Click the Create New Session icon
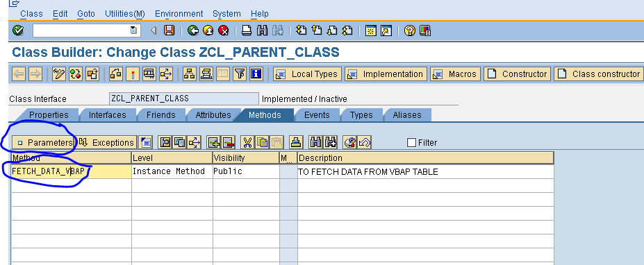Viewport: 644px width, 265px height. click(371, 31)
